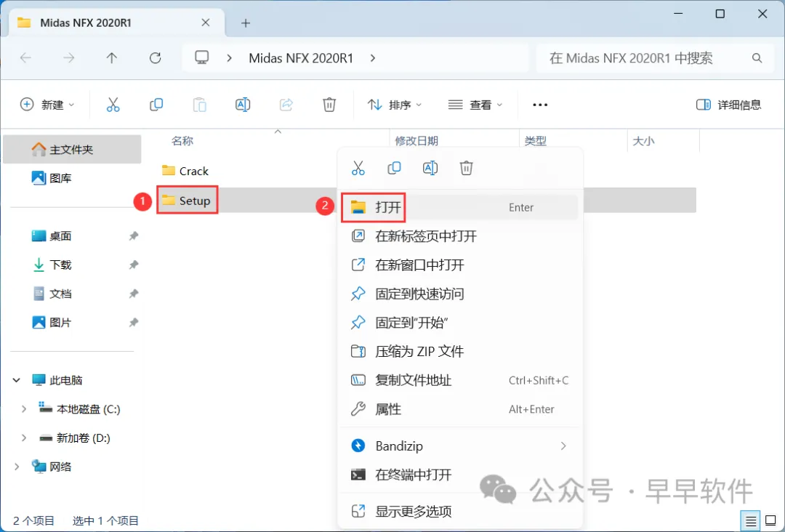Open the see-more ellipsis menu
This screenshot has width=785, height=532.
tap(540, 105)
